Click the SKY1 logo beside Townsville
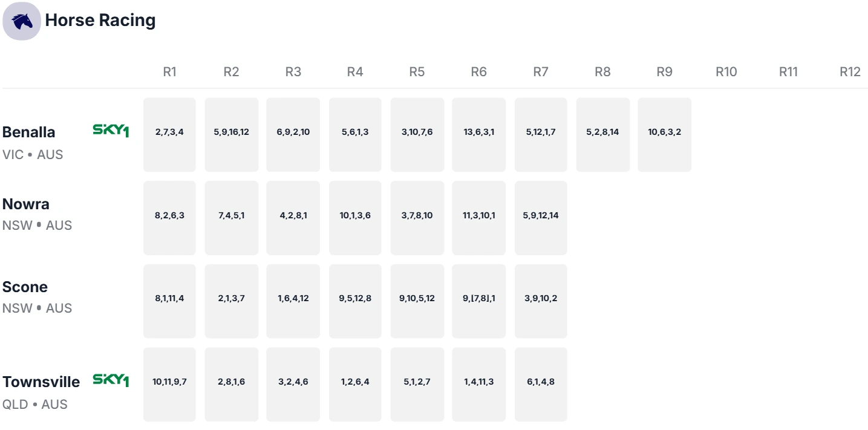Image resolution: width=868 pixels, height=430 pixels. coord(111,380)
